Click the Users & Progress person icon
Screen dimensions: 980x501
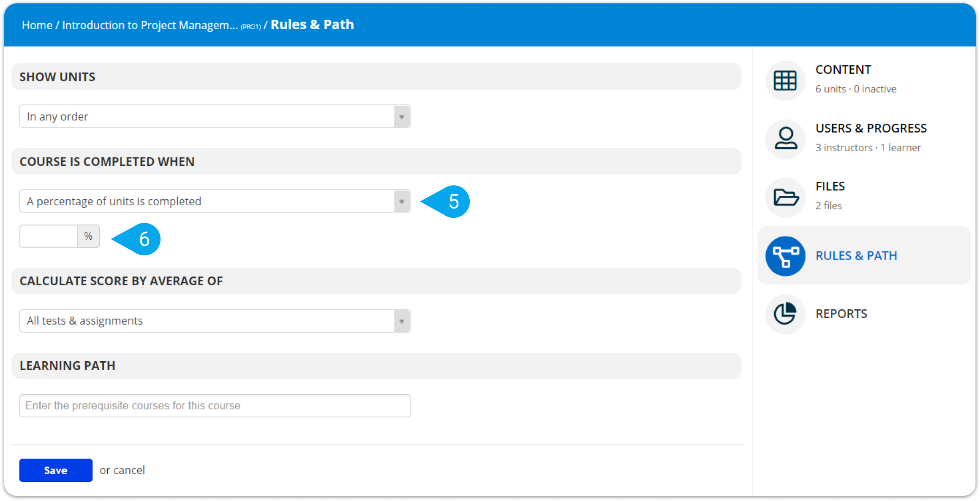tap(785, 139)
